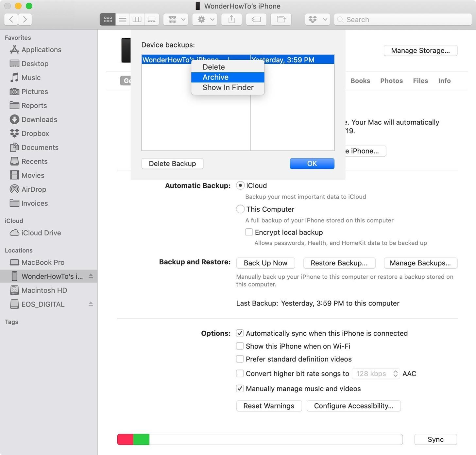This screenshot has height=455, width=476.
Task: Click the New Folder icon
Action: point(281,19)
